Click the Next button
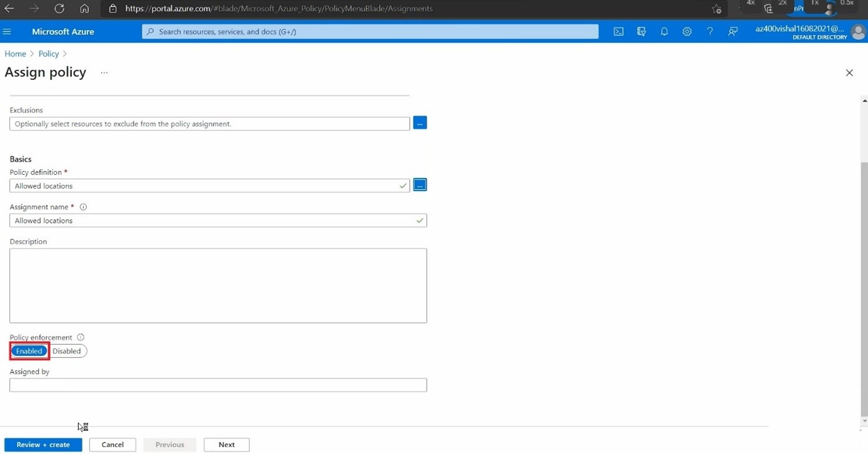This screenshot has height=454, width=868. 227,445
